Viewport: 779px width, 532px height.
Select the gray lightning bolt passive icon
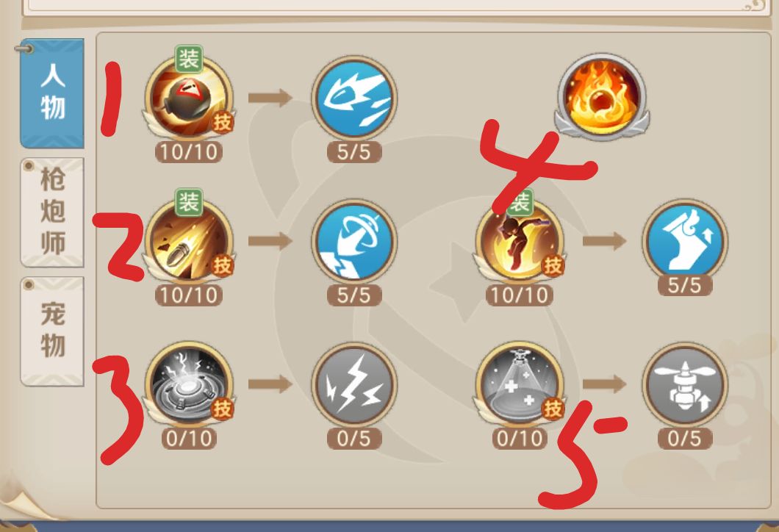click(x=353, y=384)
